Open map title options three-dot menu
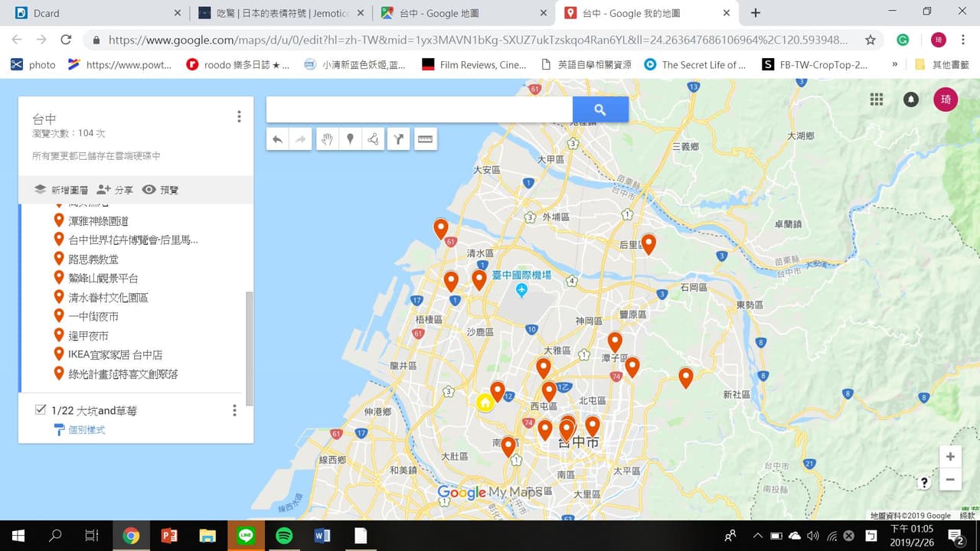 pyautogui.click(x=239, y=116)
